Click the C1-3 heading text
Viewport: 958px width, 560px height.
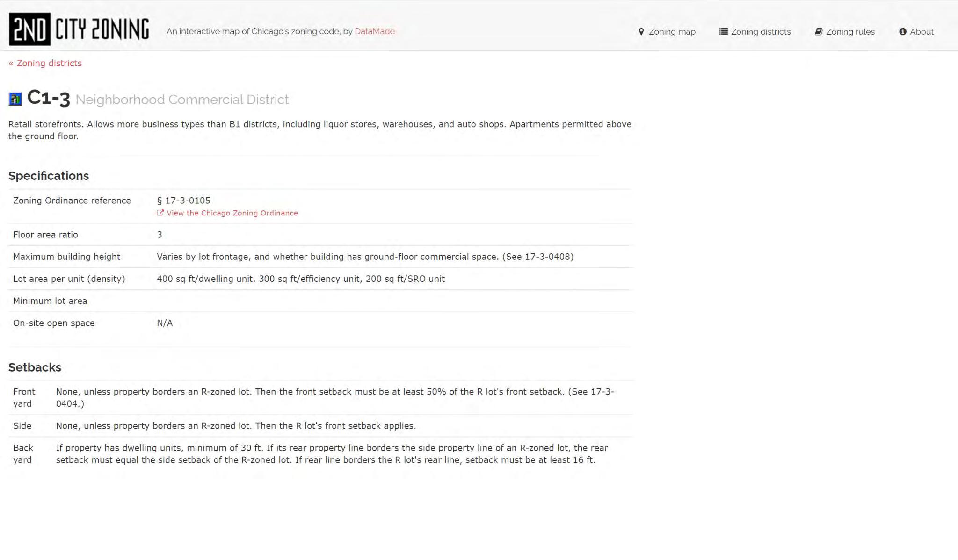[49, 98]
